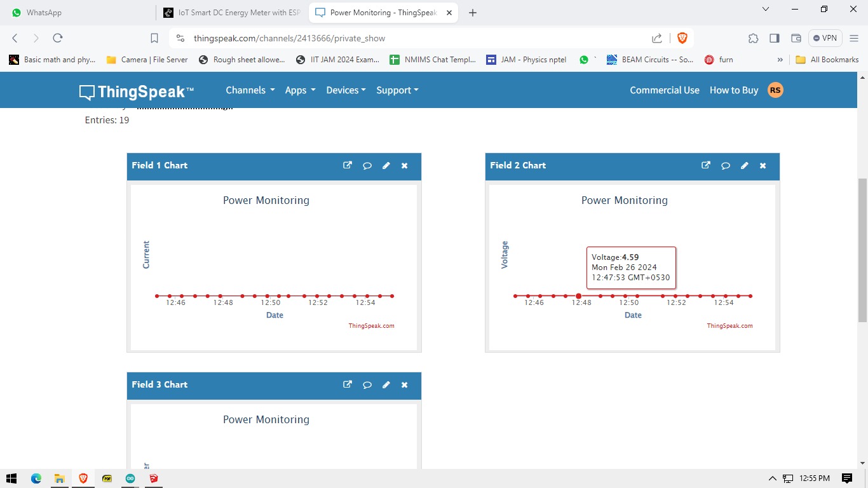868x488 pixels.
Task: Expand the Channels dropdown menu
Action: (250, 90)
